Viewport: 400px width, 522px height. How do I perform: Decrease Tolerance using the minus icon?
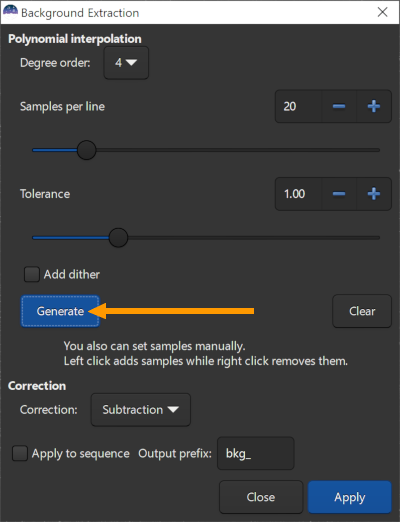339,194
